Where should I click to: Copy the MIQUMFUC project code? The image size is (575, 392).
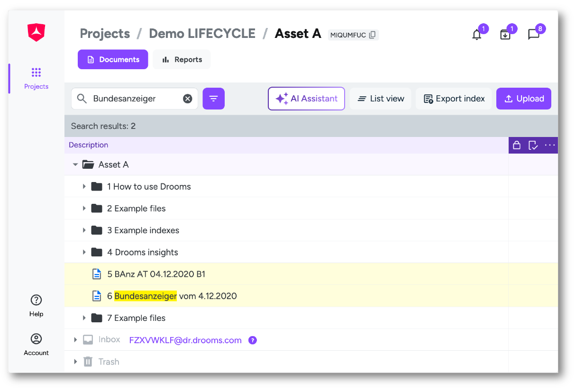(373, 35)
